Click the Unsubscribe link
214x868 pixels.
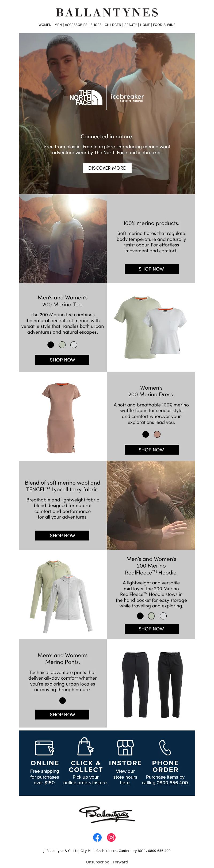click(x=97, y=862)
